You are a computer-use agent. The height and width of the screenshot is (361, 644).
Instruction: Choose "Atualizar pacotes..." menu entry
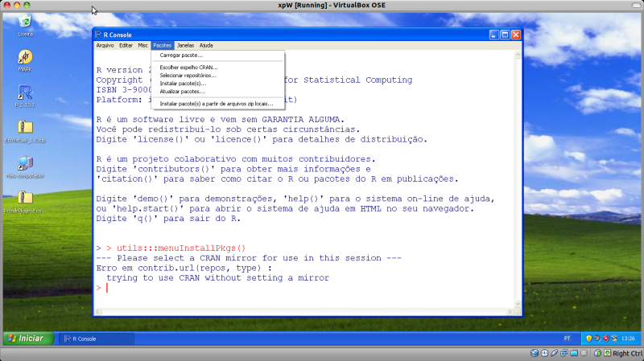coord(183,92)
